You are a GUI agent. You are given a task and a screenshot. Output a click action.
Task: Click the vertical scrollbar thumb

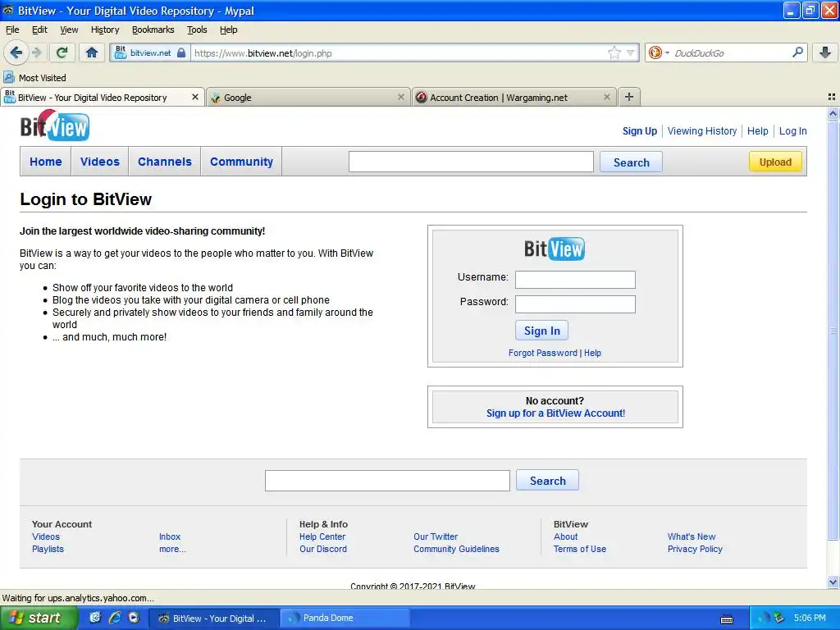tap(833, 331)
